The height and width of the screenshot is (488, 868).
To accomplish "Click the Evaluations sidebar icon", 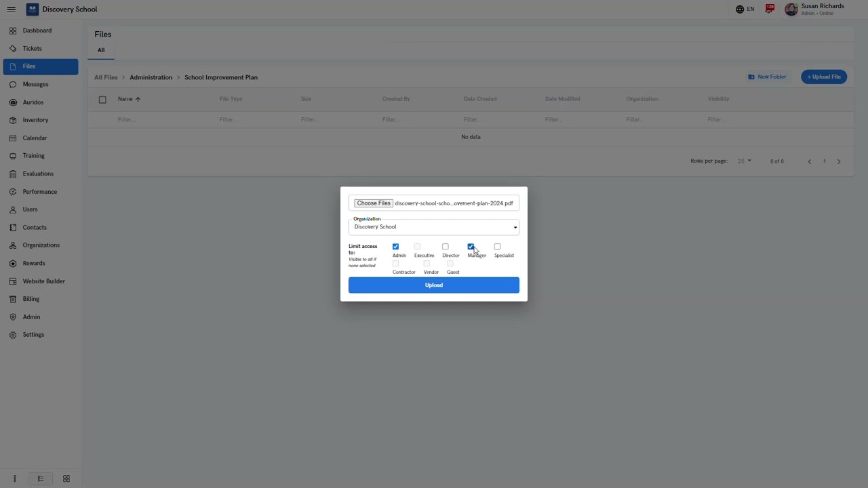I will 13,174.
